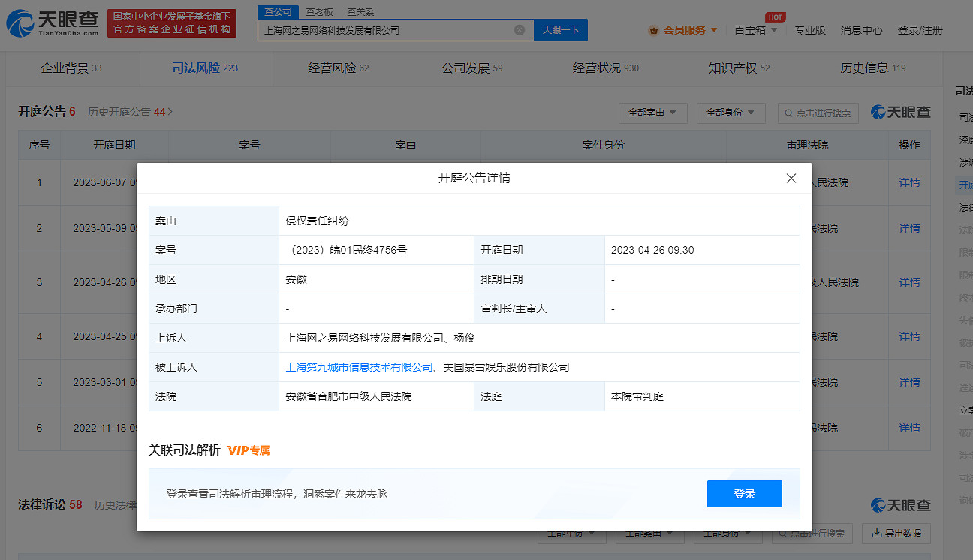
Task: Click the 导出数据 download button
Action: [x=896, y=534]
